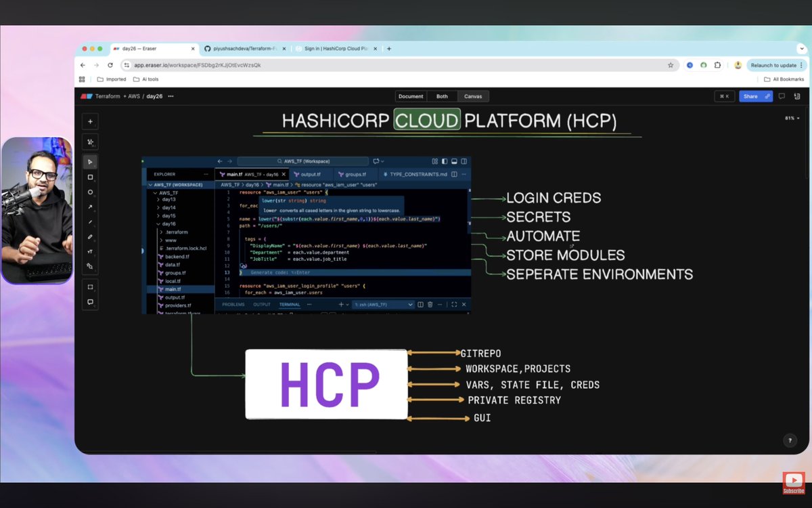Open the help question mark button
The height and width of the screenshot is (508, 812).
(x=790, y=441)
